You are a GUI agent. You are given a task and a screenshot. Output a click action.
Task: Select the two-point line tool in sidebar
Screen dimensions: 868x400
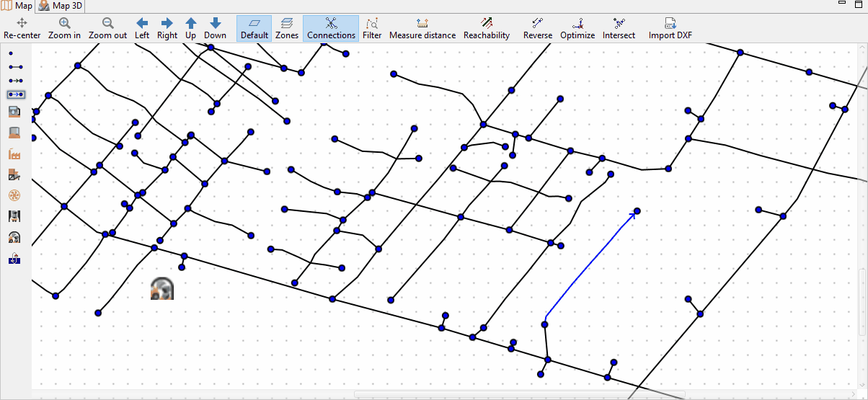[x=15, y=66]
